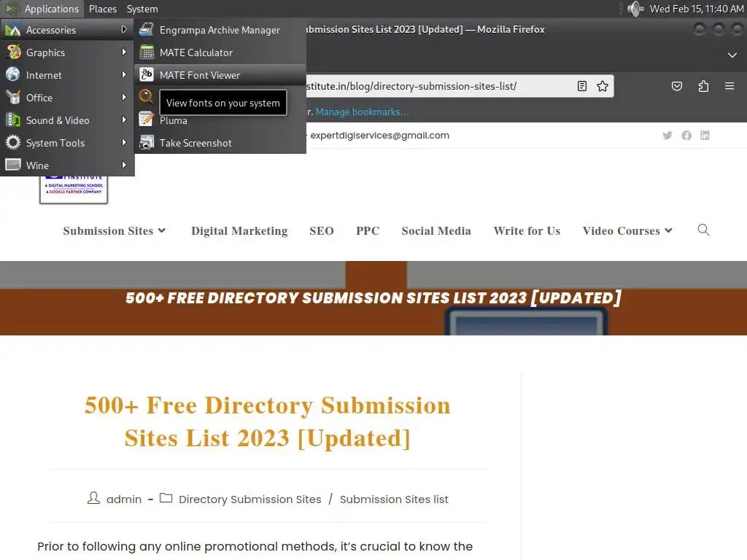Expand the System Tools submenu arrow

pyautogui.click(x=124, y=142)
